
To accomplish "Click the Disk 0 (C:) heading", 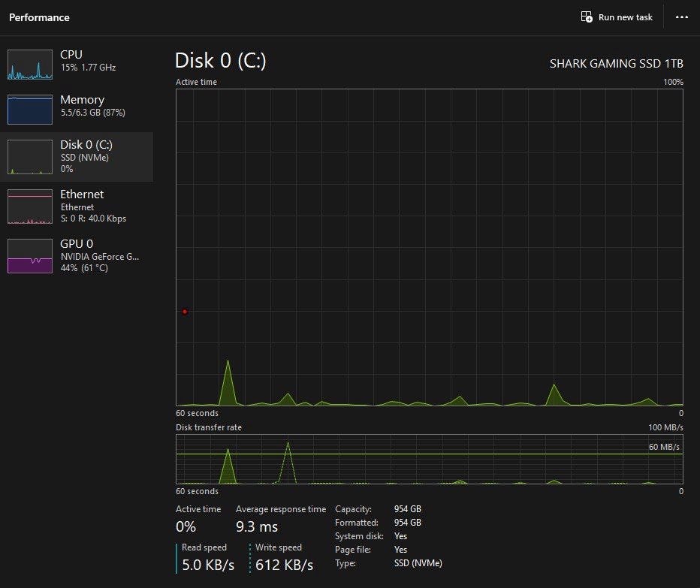I will pyautogui.click(x=220, y=61).
